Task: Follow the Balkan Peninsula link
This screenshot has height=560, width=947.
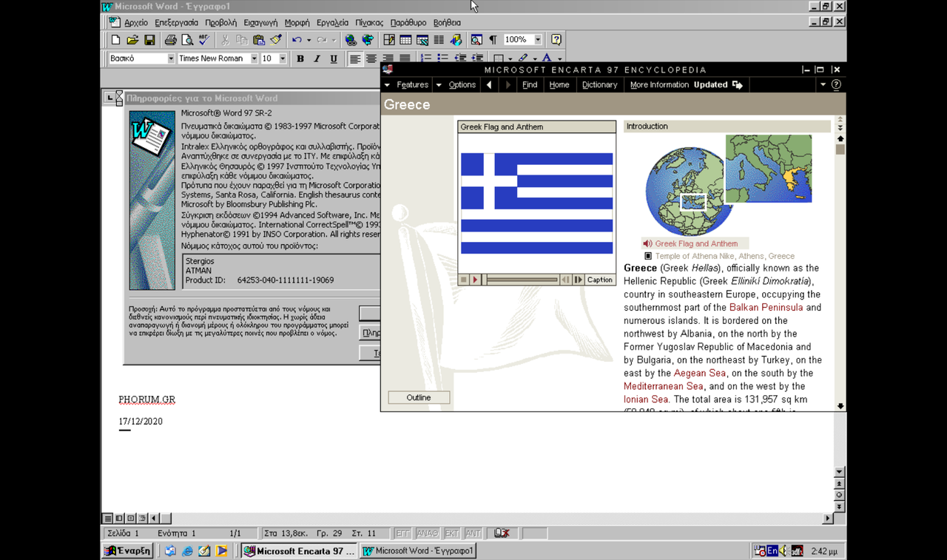Action: [x=766, y=307]
